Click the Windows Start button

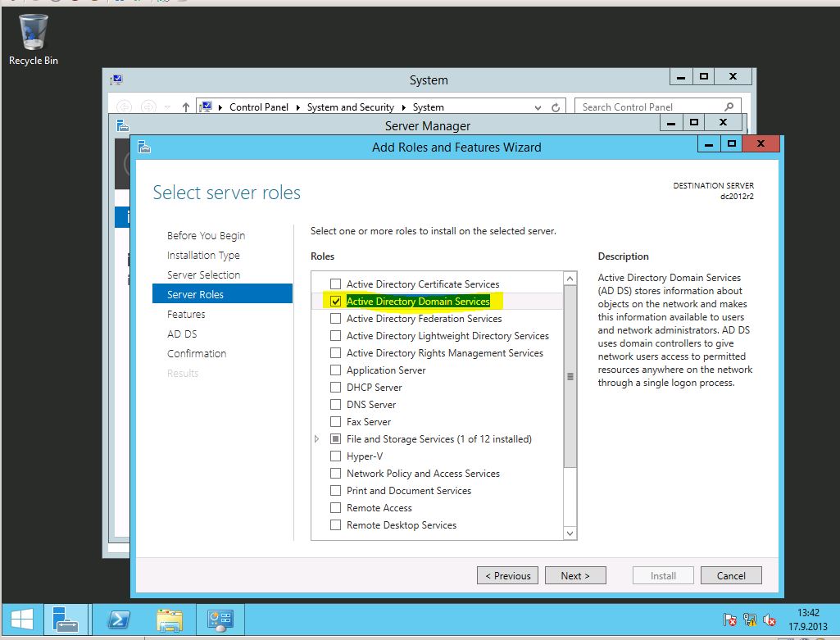click(22, 620)
